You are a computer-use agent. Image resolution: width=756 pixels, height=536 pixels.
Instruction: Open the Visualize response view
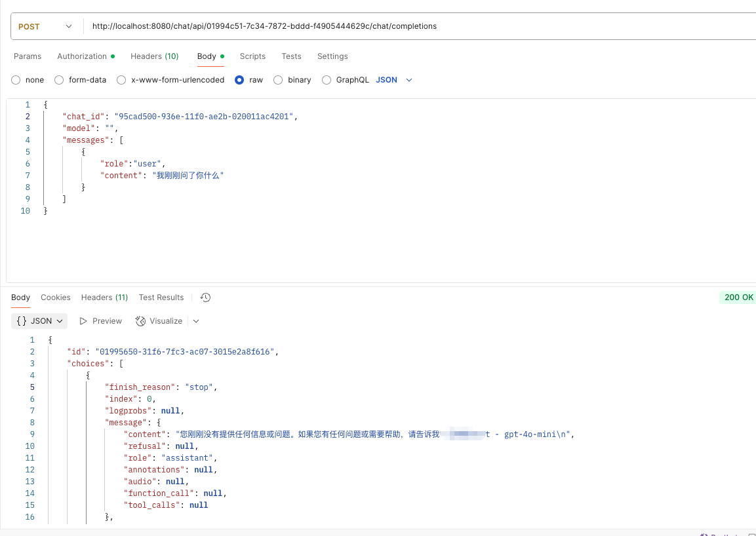[x=159, y=321]
